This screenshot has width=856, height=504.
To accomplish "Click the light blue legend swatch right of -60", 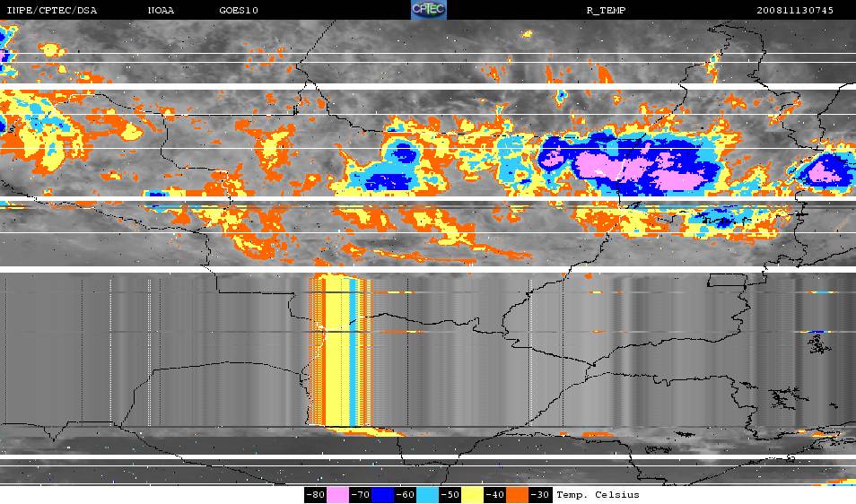I will [x=427, y=495].
